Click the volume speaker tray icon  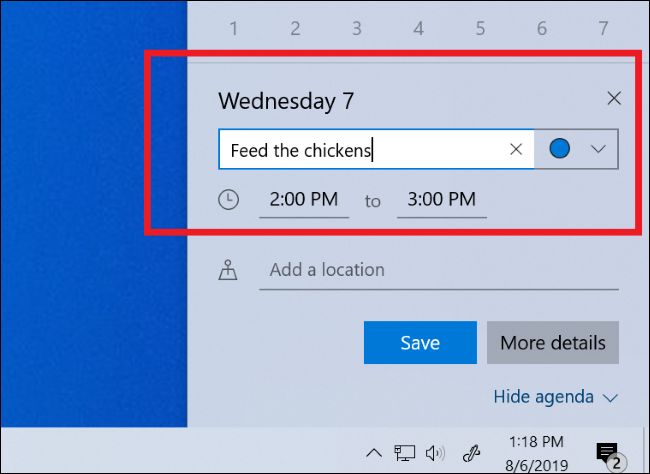tap(434, 452)
